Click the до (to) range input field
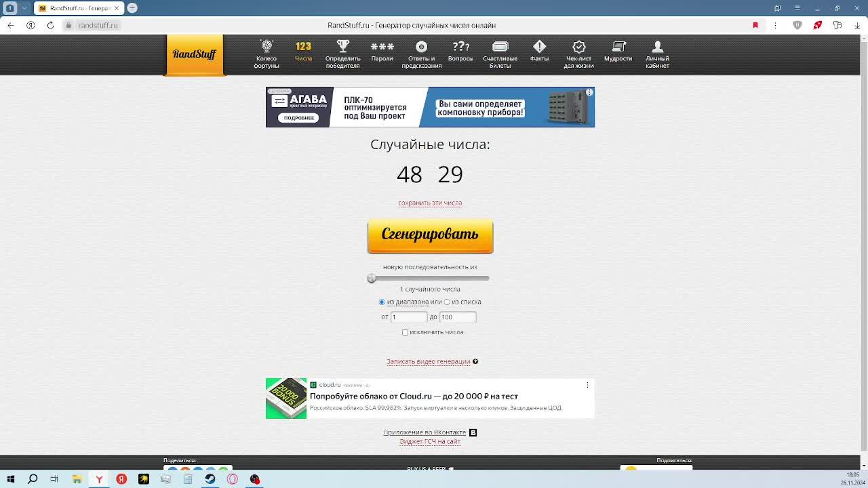 (x=458, y=317)
